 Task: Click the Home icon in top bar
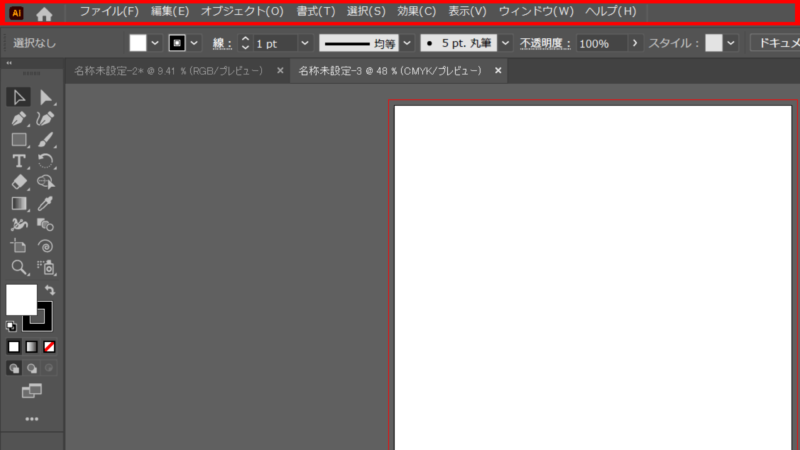point(44,14)
